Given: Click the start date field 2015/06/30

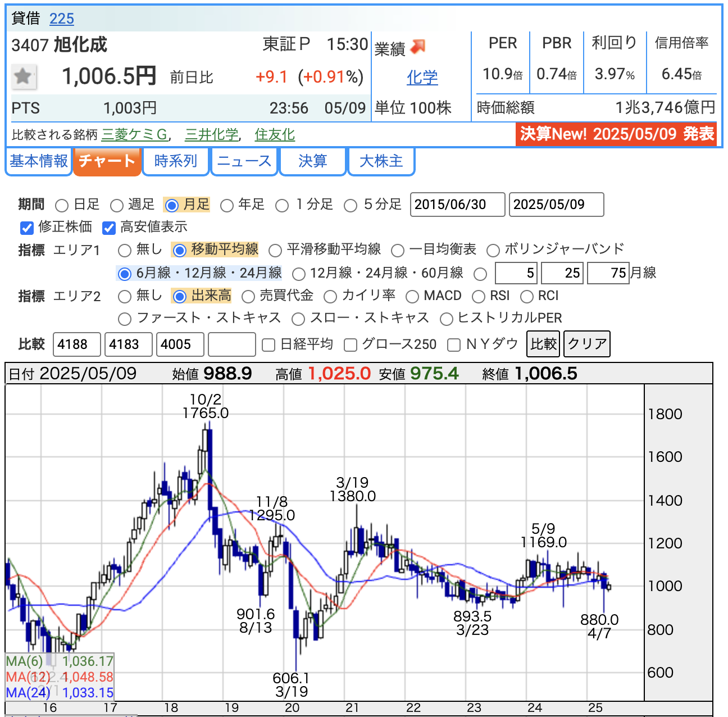Looking at the screenshot, I should click(458, 205).
